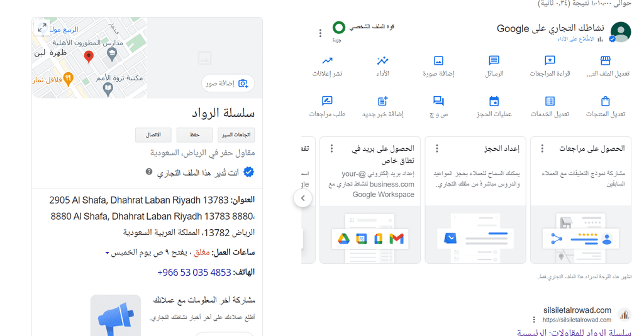Image resolution: width=644 pixels, height=336 pixels.
Task: Click نشاطك التجاري على Google heading
Action: click(550, 28)
